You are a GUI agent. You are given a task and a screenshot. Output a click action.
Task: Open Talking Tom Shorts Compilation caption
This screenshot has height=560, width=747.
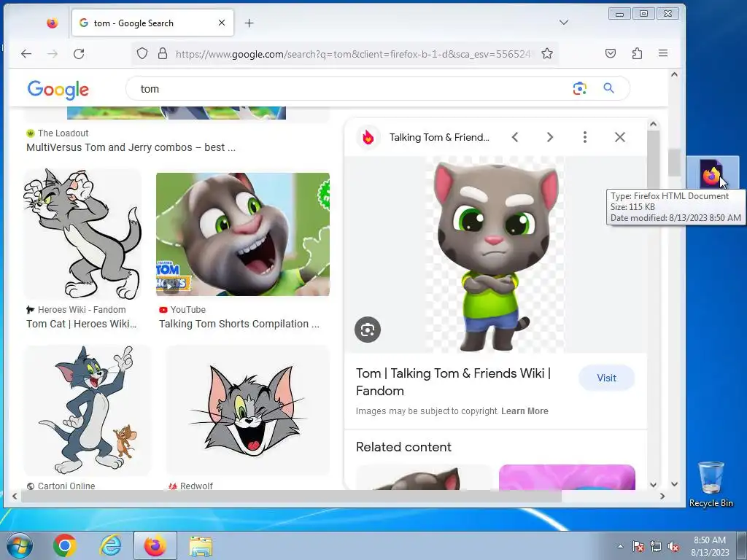click(x=239, y=324)
